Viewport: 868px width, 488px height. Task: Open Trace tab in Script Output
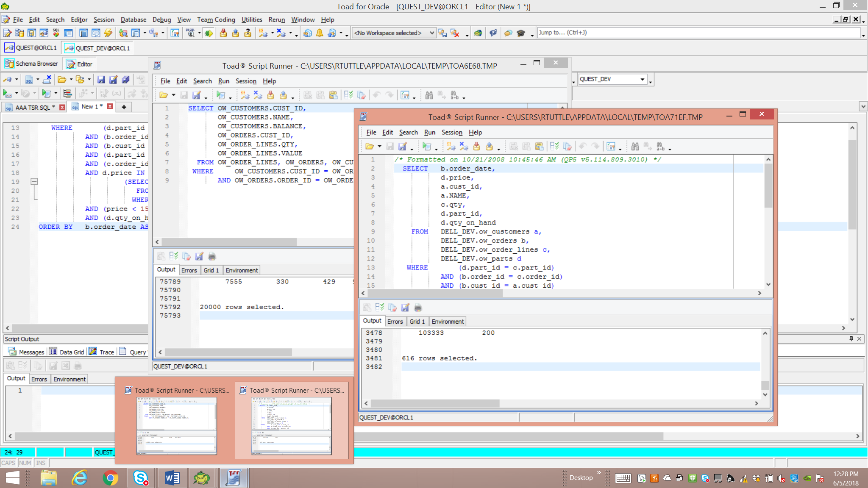pos(102,352)
